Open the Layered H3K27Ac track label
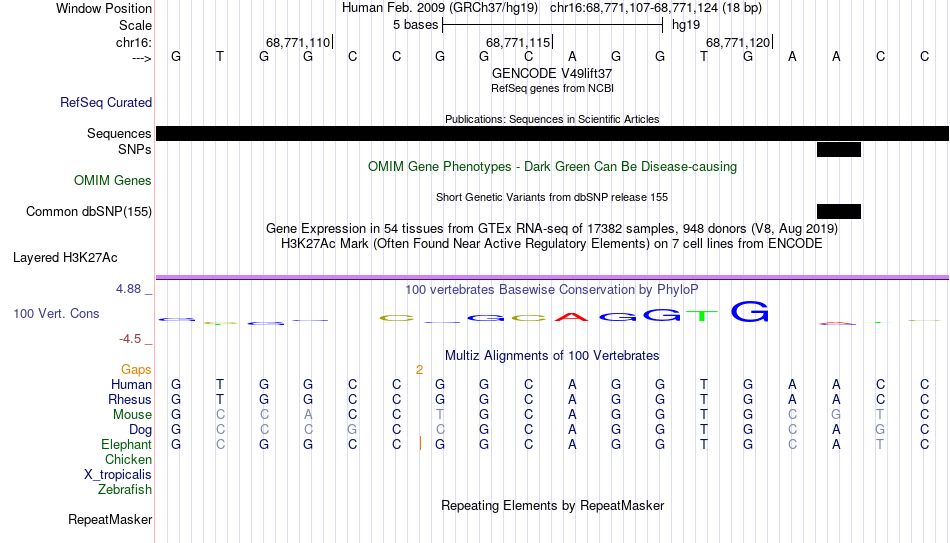 click(65, 258)
